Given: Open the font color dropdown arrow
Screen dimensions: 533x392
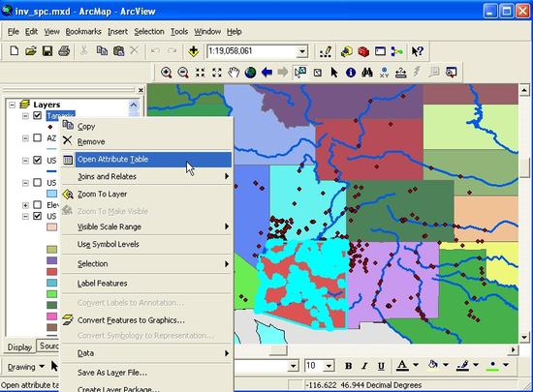Looking at the screenshot, I should coord(416,365).
